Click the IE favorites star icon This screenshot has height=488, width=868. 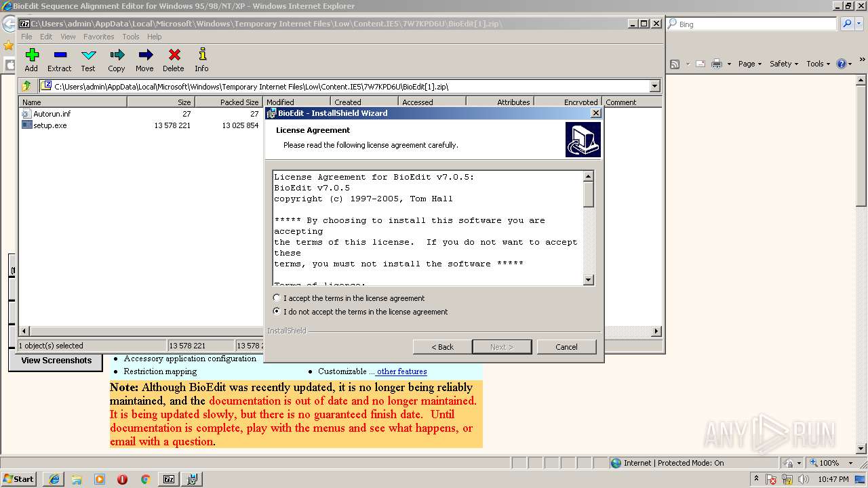(x=8, y=45)
